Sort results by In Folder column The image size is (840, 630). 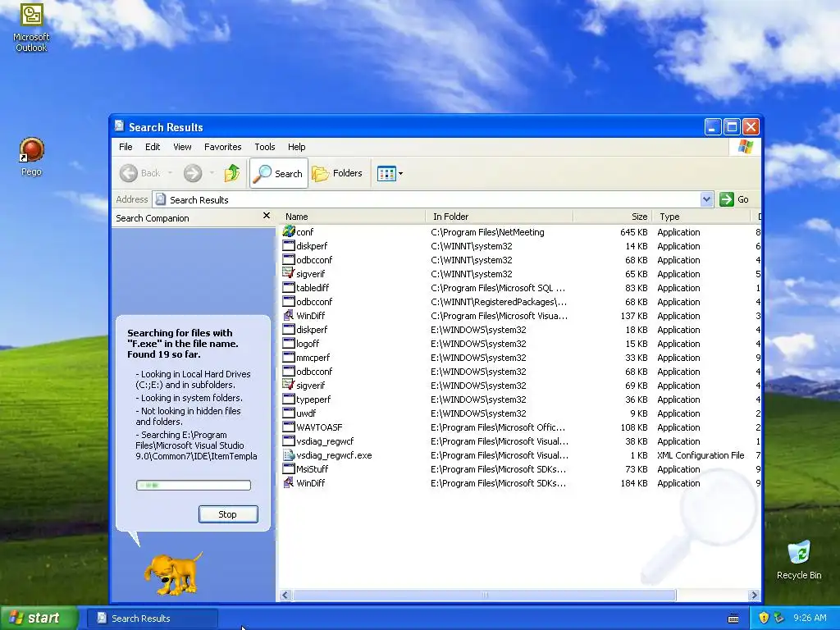(x=500, y=217)
